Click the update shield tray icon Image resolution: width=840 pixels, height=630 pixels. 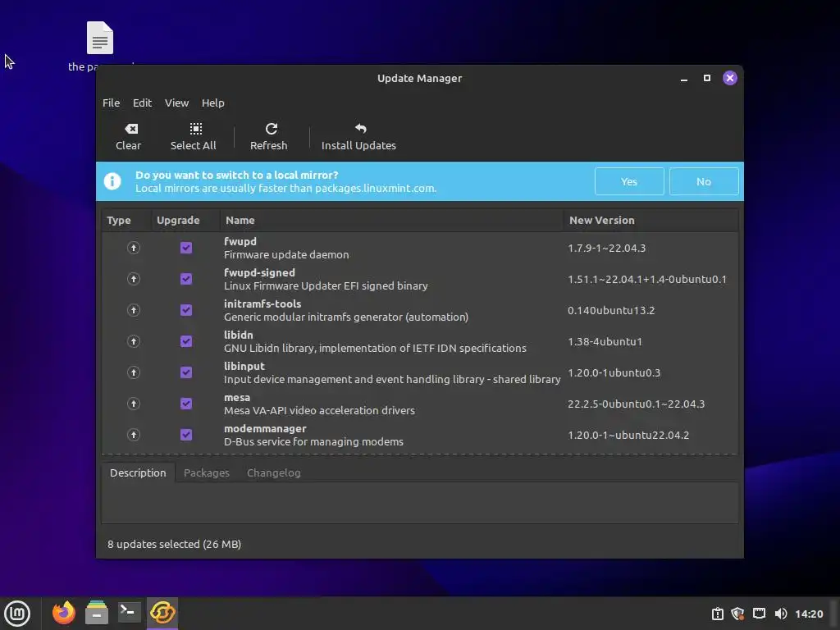pos(737,614)
